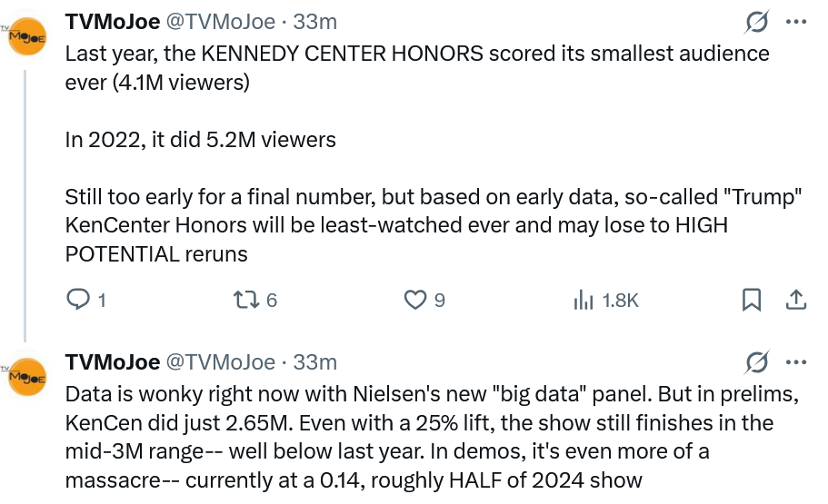Open tweet about smallest audience ever
828x504 pixels.
pyautogui.click(x=416, y=140)
